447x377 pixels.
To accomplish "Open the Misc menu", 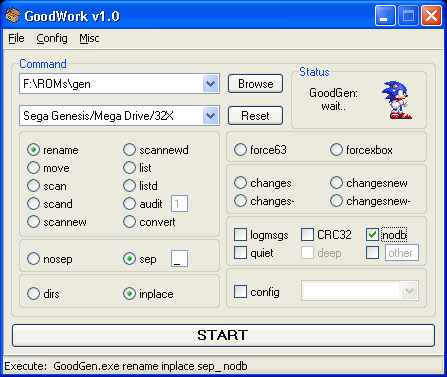I will (89, 38).
